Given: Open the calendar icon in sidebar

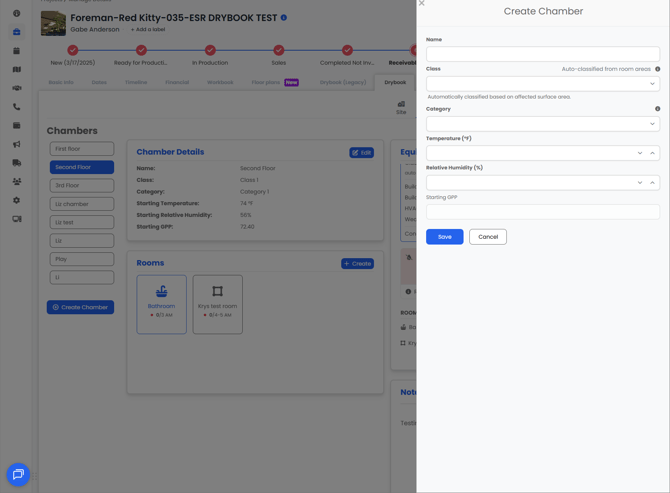Looking at the screenshot, I should 17,51.
